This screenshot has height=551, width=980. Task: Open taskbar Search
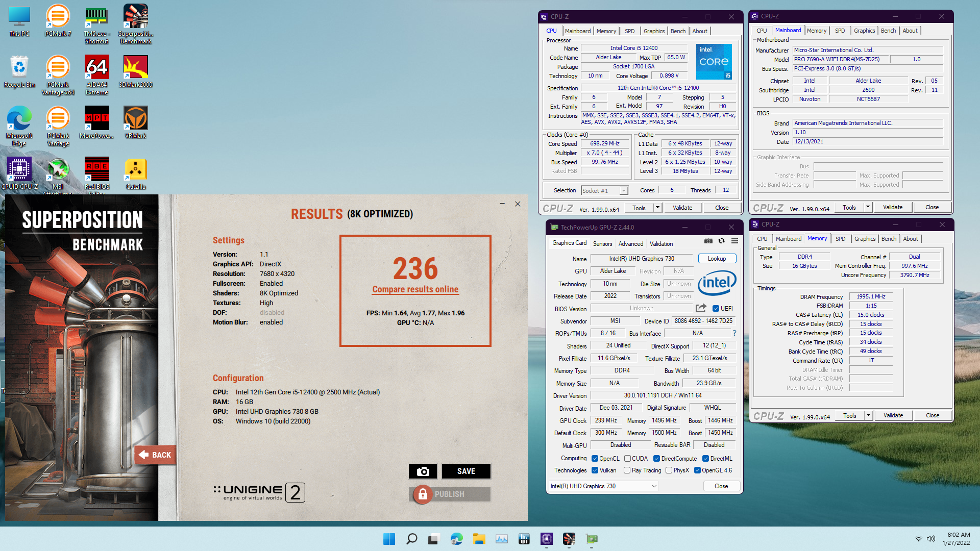pos(411,539)
